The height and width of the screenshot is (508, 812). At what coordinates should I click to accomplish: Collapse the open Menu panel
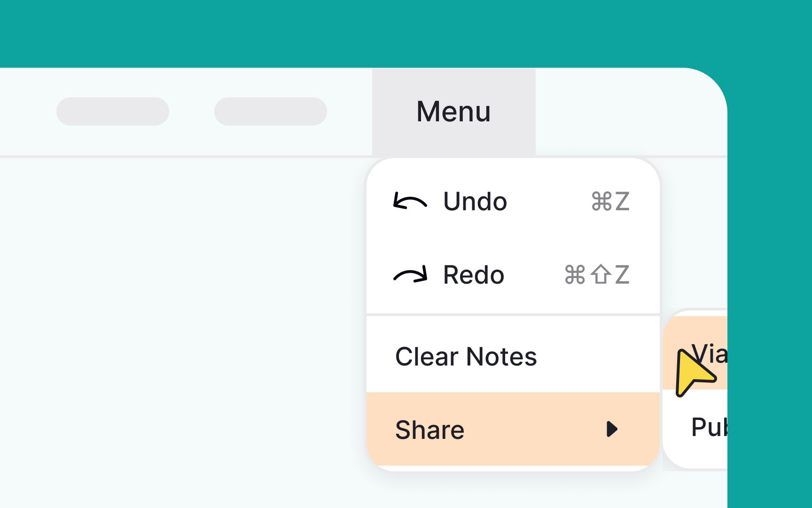(x=454, y=111)
